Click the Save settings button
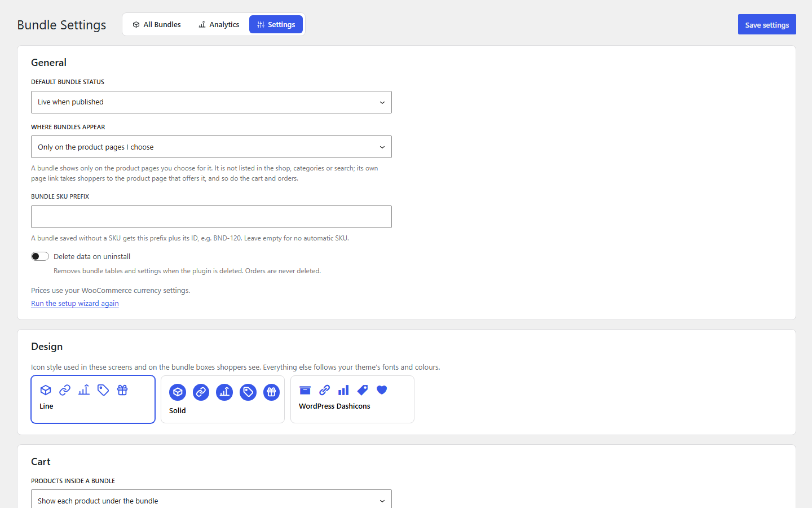 [x=767, y=24]
